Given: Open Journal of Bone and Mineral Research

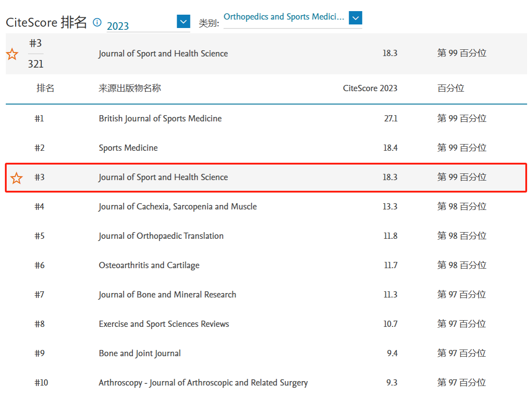Looking at the screenshot, I should coord(167,295).
